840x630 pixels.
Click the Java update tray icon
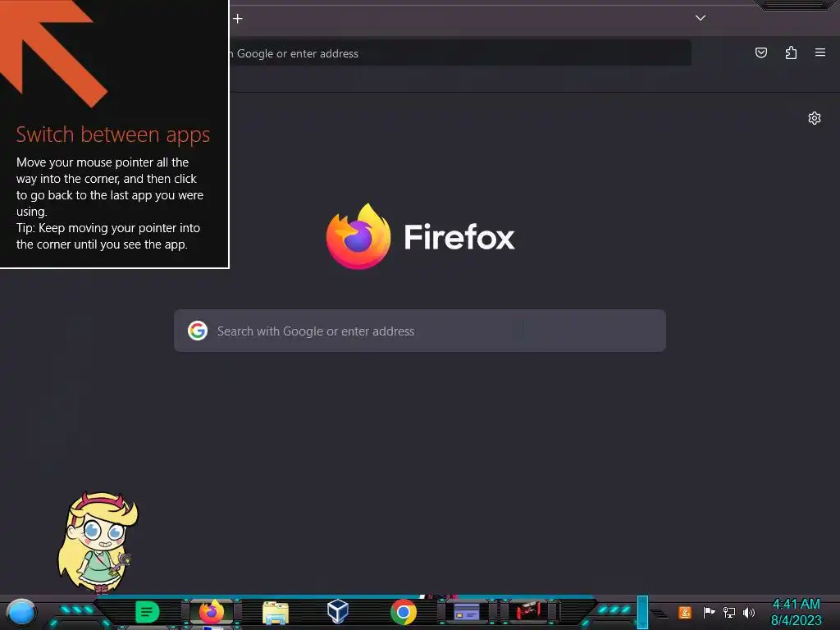[685, 612]
